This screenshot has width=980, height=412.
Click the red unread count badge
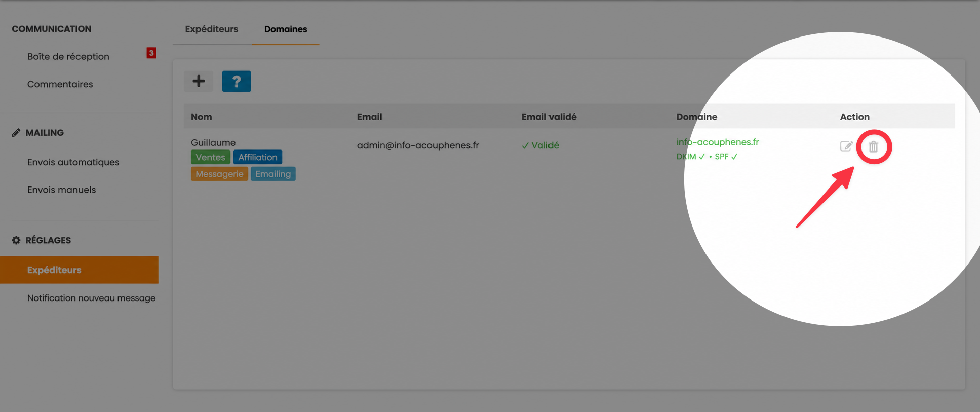pyautogui.click(x=151, y=53)
